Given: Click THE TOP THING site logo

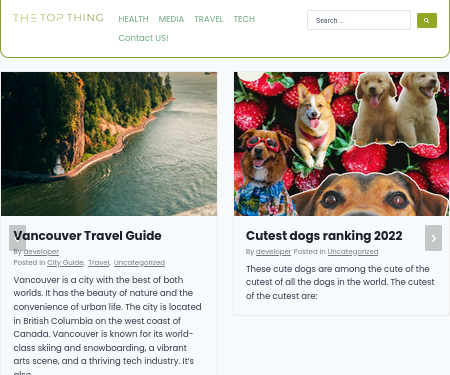Looking at the screenshot, I should (x=58, y=18).
